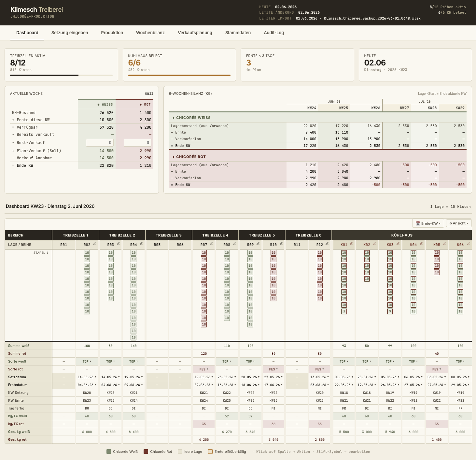The image size is (476, 460).
Task: Click the imported file name Klimesch_Chicoree_Backup
Action: coord(372,18)
